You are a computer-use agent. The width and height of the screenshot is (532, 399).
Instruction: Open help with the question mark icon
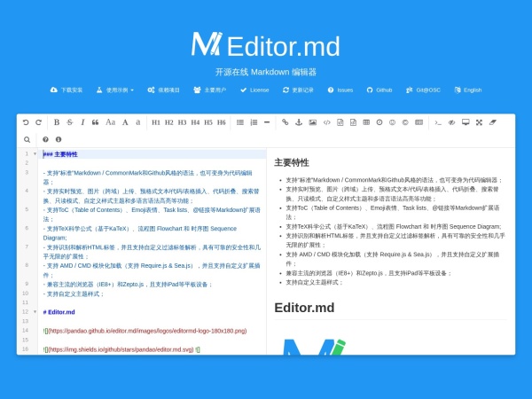[x=45, y=139]
